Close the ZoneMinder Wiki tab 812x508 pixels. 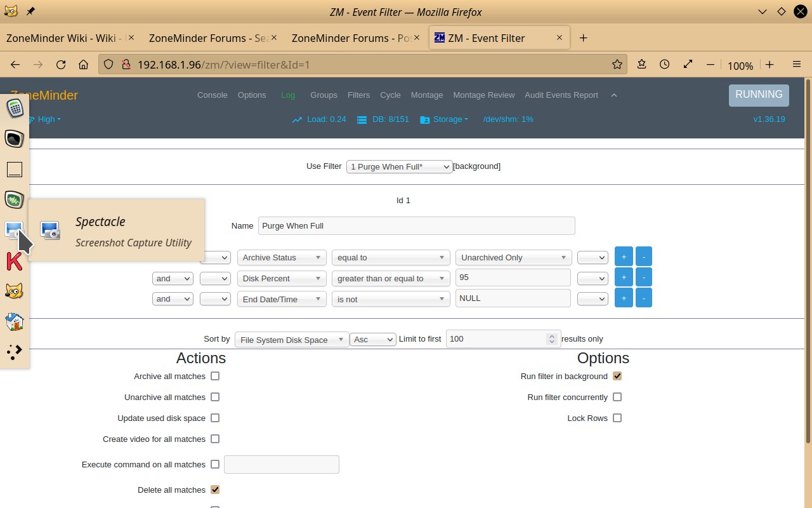[x=131, y=38]
